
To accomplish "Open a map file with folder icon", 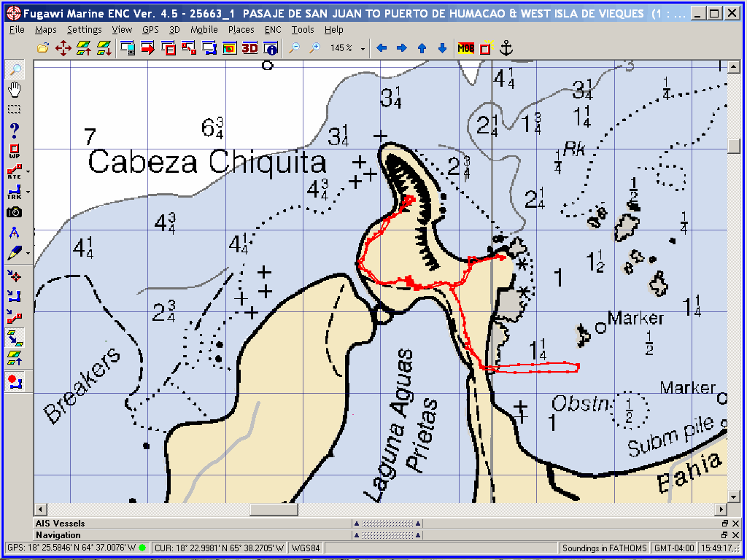I will pos(43,48).
